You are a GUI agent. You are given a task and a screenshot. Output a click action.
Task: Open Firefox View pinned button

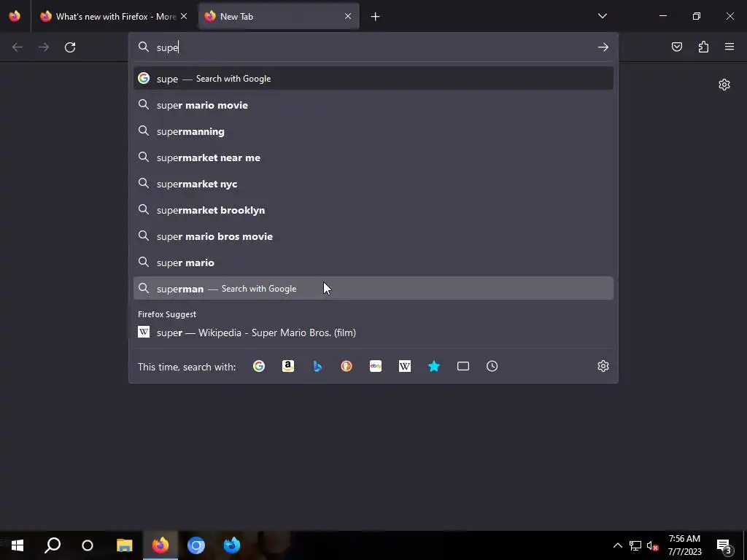tap(15, 16)
